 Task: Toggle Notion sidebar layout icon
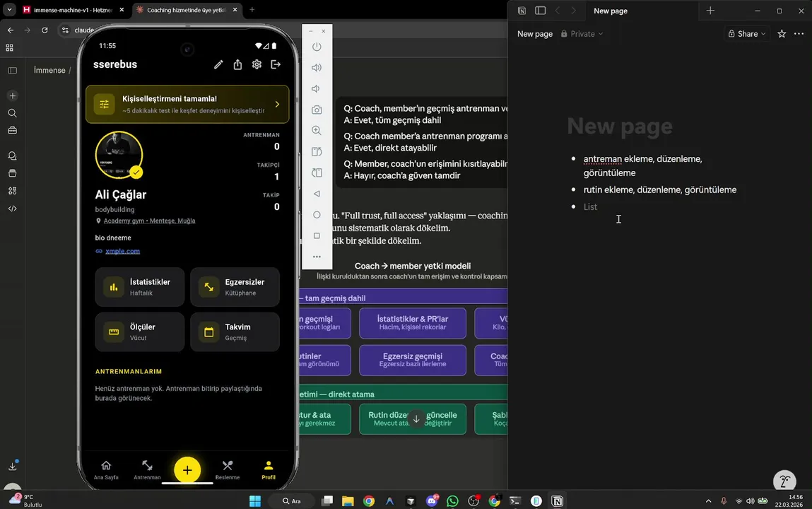tap(540, 11)
